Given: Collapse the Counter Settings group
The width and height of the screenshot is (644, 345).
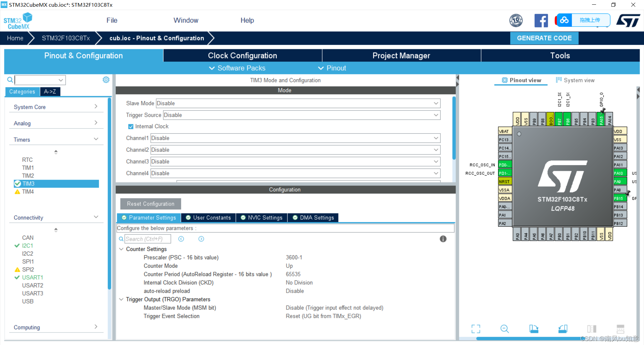Looking at the screenshot, I should (121, 249).
